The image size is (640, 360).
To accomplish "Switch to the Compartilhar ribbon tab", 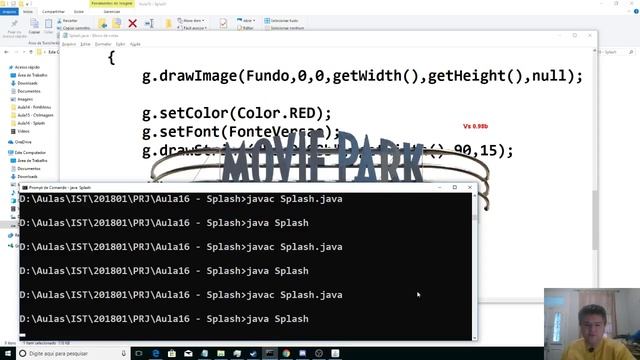I will click(x=53, y=12).
